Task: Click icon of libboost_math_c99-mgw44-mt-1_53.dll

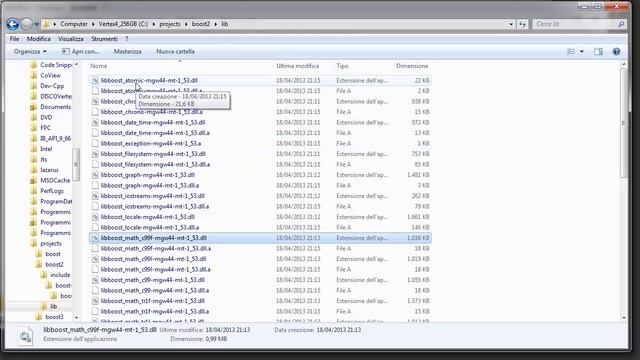Action: [x=95, y=280]
